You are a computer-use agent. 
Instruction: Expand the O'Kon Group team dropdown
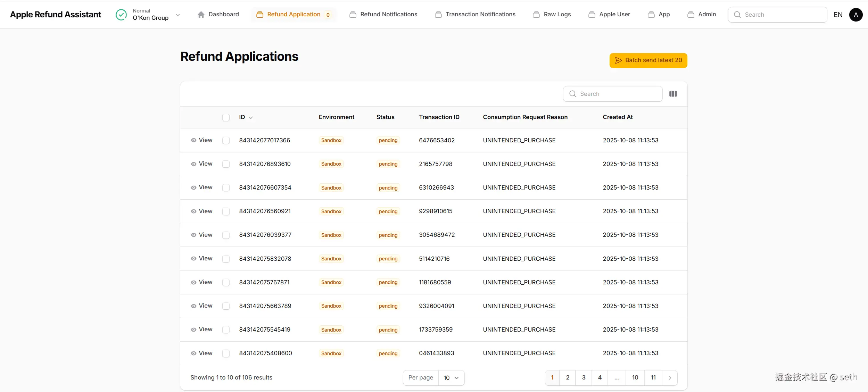(178, 15)
